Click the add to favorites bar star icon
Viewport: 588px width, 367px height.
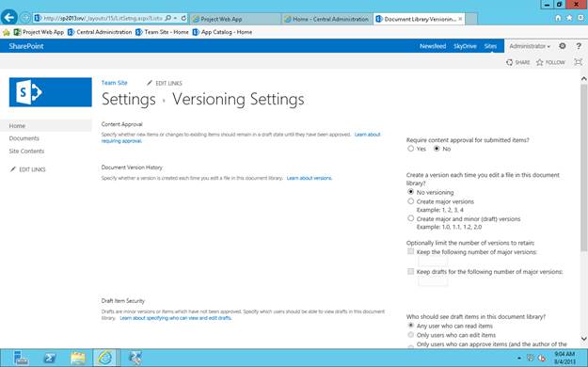7,32
